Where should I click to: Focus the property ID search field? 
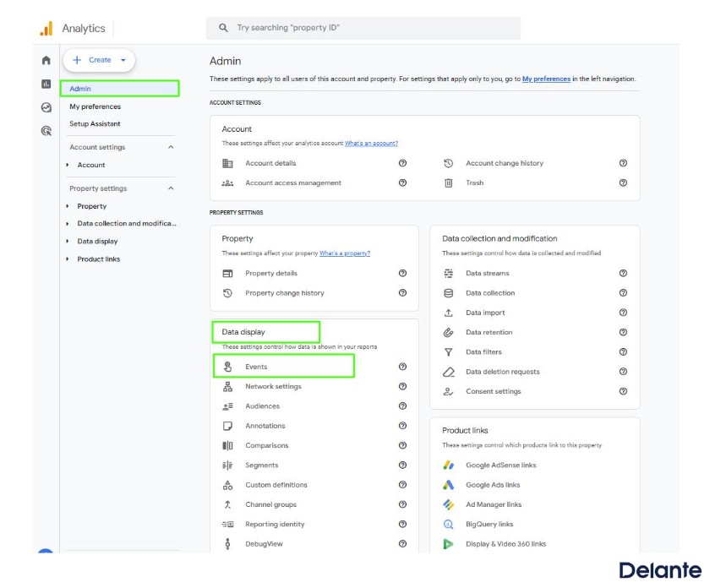tap(363, 28)
